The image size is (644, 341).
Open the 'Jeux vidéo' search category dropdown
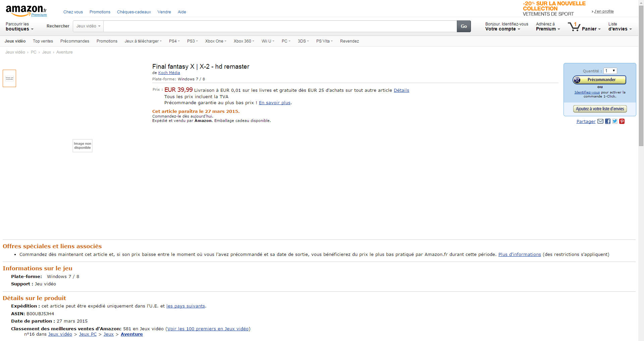(88, 26)
